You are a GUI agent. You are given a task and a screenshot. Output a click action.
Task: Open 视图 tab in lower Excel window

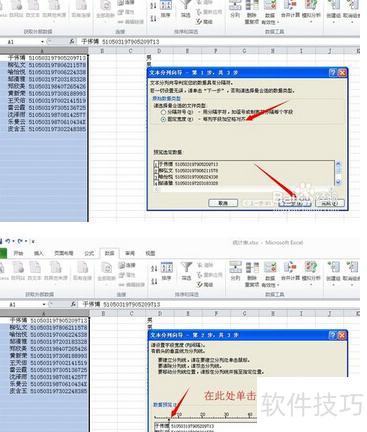tap(150, 253)
